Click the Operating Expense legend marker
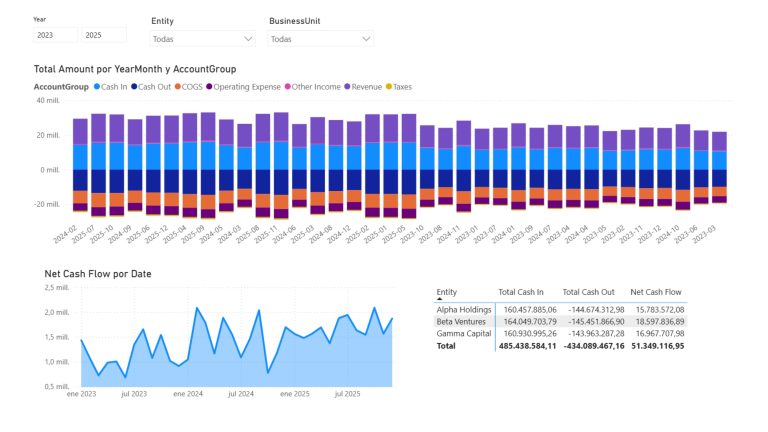Screen dimensions: 768x432 (x=209, y=87)
